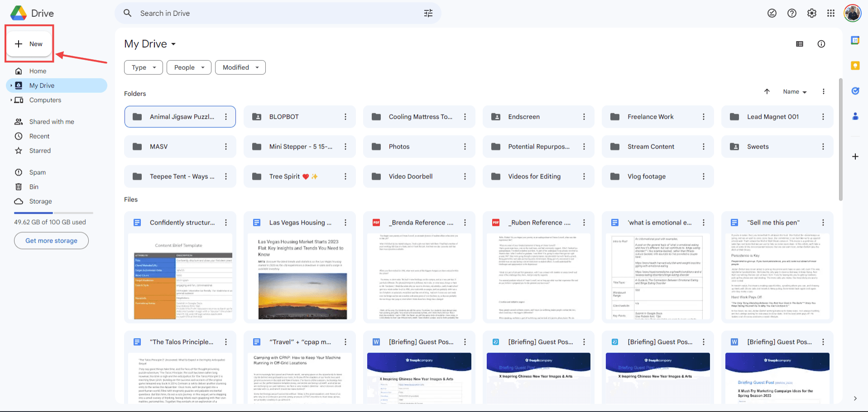868x412 pixels.
Task: Click the search magnifier icon
Action: point(128,13)
